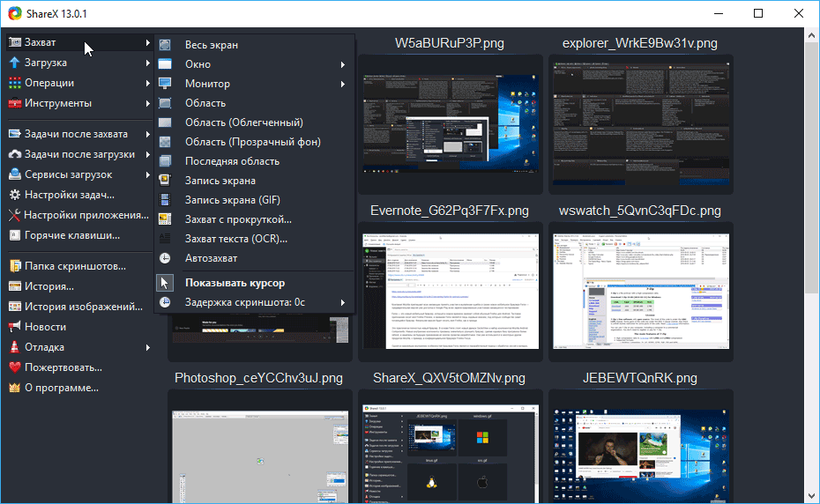Click the Окно window icon

tap(165, 64)
